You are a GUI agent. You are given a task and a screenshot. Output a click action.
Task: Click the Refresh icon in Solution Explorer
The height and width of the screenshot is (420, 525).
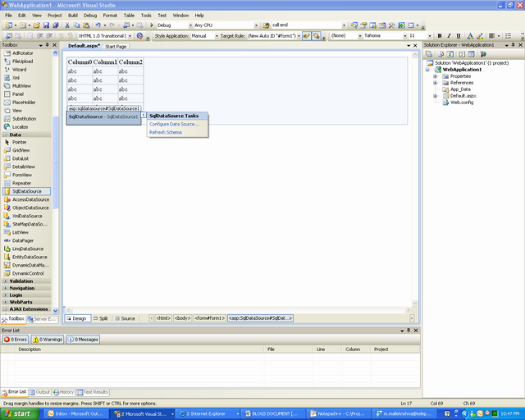point(450,54)
